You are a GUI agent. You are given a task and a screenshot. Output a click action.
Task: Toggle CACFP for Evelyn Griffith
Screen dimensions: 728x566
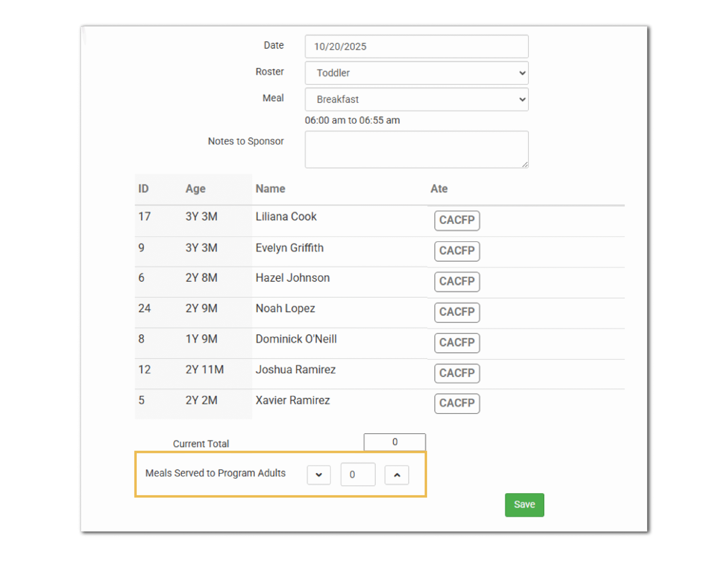(457, 251)
